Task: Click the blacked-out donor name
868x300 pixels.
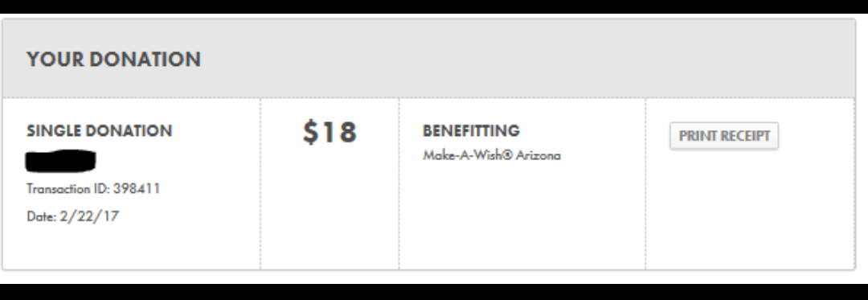Action: [x=61, y=160]
